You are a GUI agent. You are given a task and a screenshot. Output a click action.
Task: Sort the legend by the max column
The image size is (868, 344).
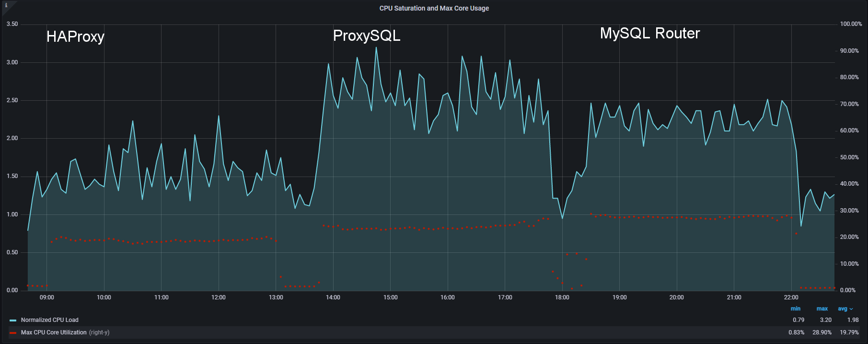tap(822, 309)
